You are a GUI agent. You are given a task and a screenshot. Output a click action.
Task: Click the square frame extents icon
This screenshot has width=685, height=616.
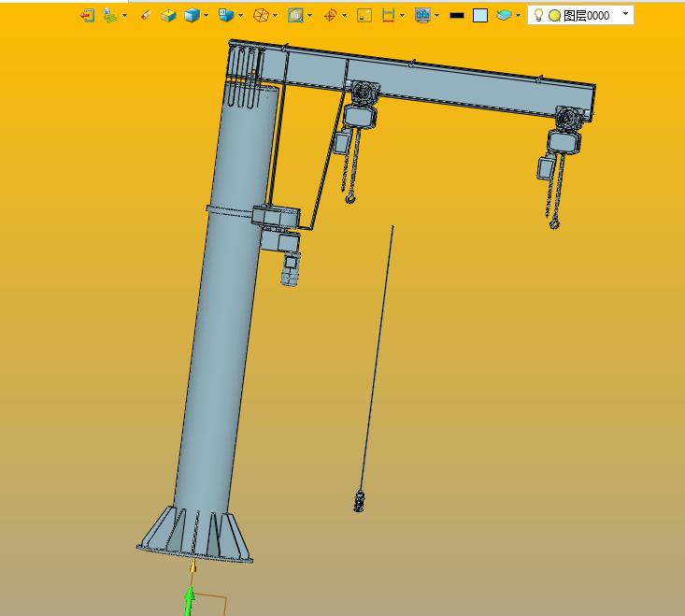click(x=364, y=16)
